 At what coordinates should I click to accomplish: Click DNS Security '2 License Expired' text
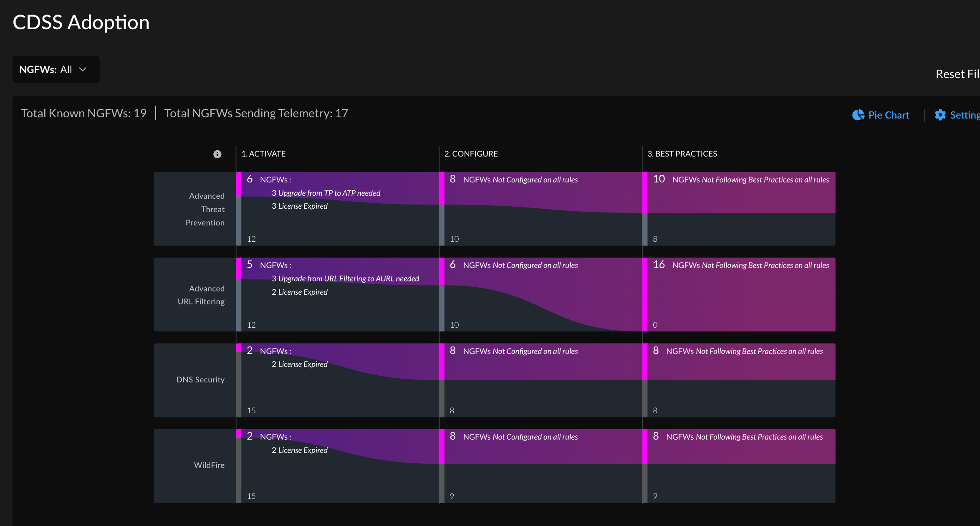[x=299, y=364]
